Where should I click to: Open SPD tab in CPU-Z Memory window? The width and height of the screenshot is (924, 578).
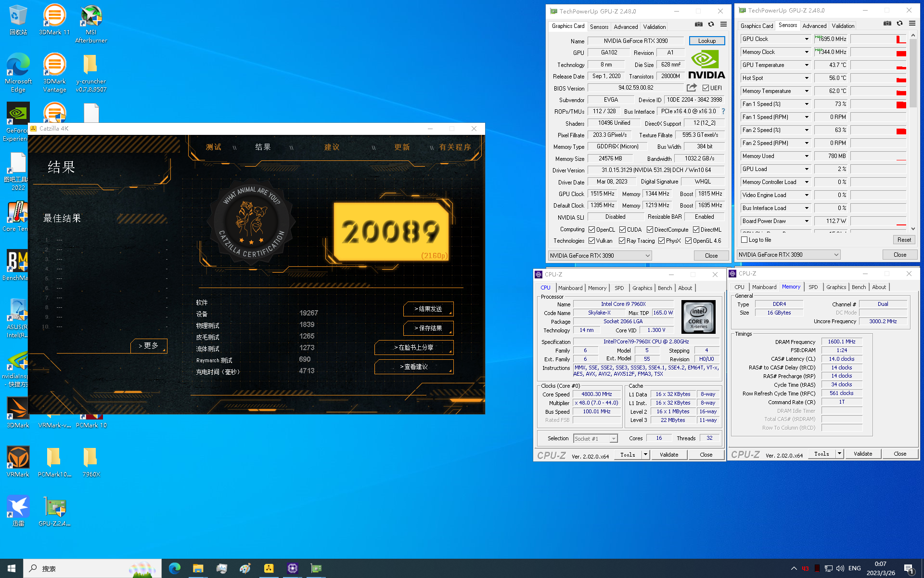(x=813, y=287)
